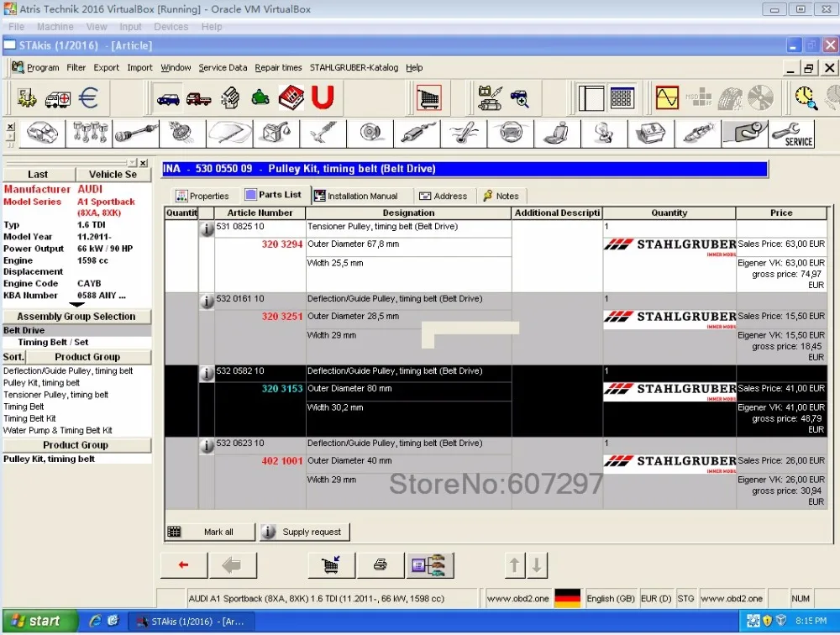Open the Service Data menu

pos(223,67)
